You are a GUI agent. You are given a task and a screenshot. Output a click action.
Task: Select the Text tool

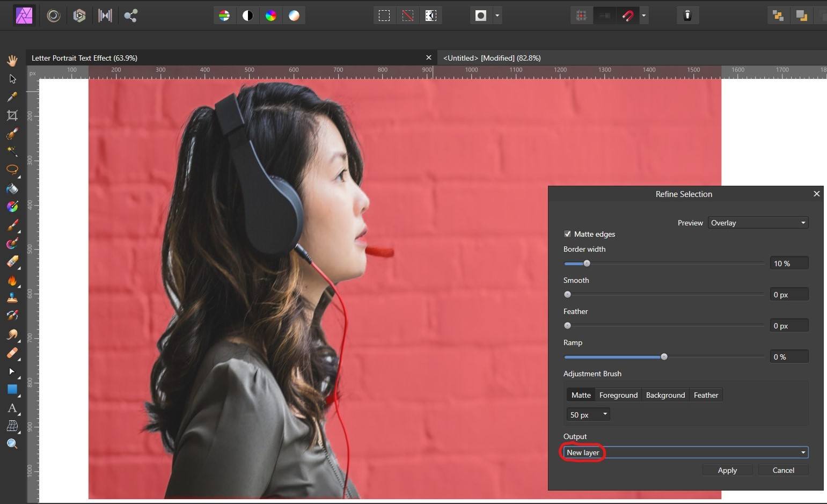12,408
